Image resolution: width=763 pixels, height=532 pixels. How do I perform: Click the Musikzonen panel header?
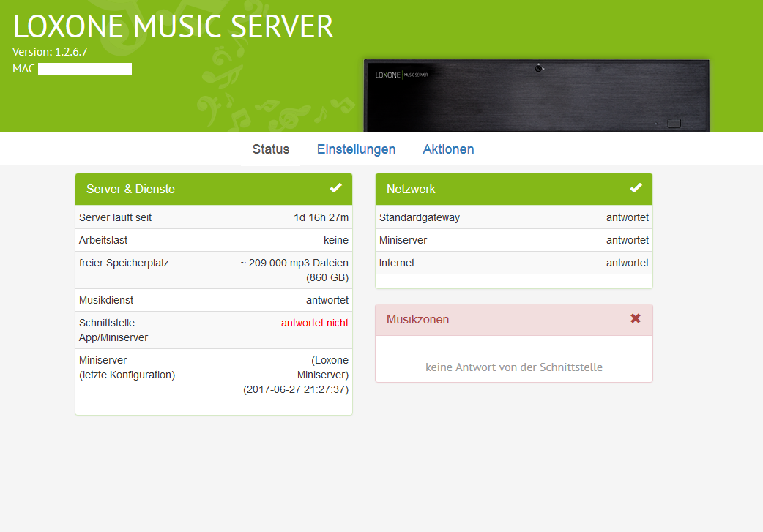514,320
